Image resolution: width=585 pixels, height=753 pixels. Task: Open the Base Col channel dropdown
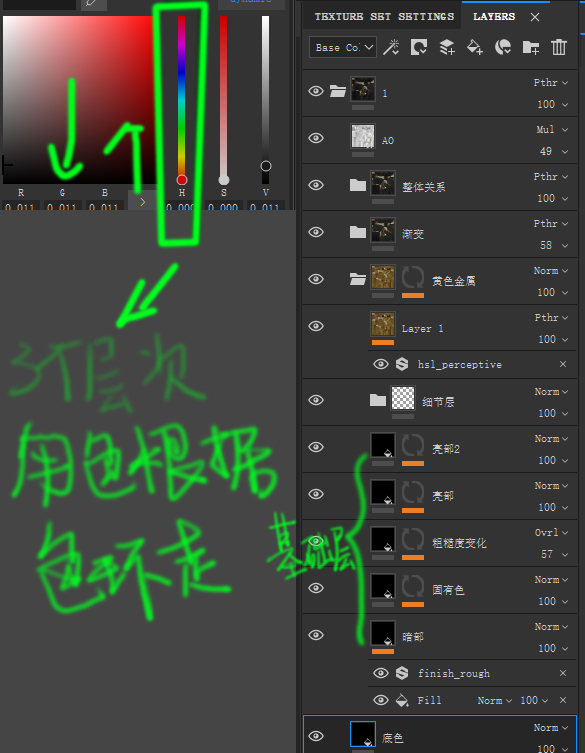[x=343, y=47]
